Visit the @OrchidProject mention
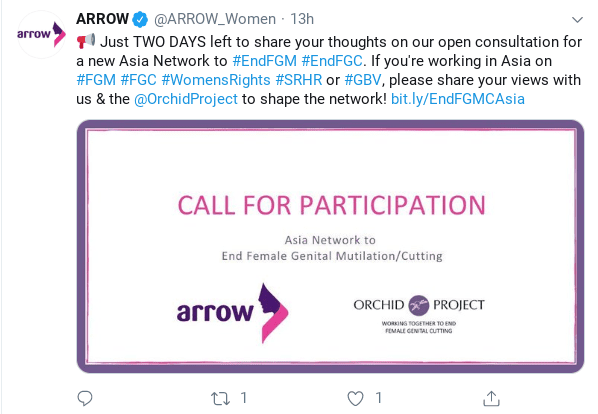598x414 pixels. (x=186, y=99)
